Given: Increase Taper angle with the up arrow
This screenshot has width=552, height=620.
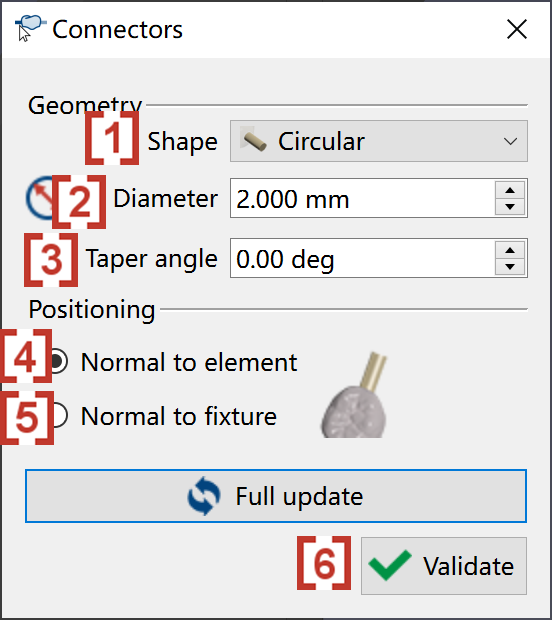Looking at the screenshot, I should [x=510, y=250].
